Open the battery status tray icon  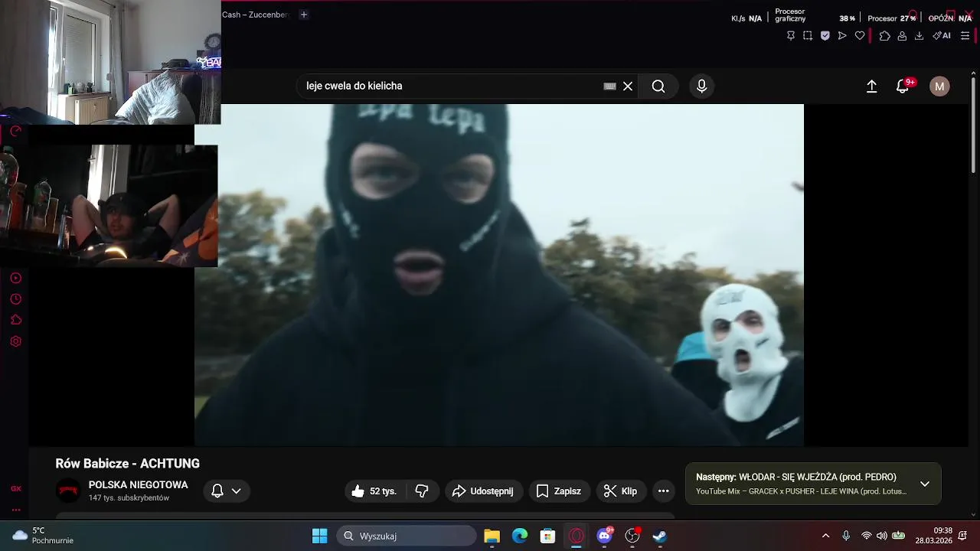coord(898,536)
